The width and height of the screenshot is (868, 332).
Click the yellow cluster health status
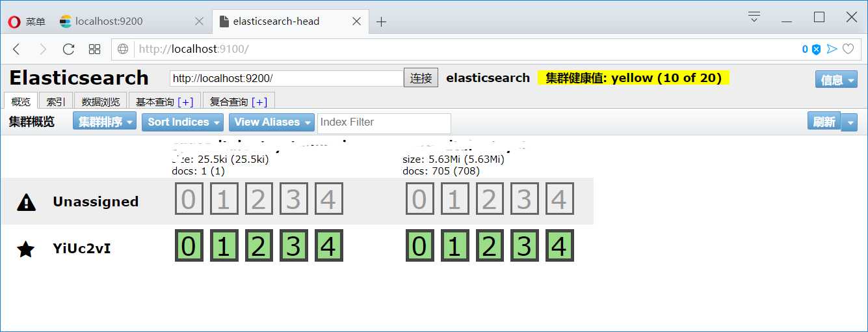tap(633, 78)
